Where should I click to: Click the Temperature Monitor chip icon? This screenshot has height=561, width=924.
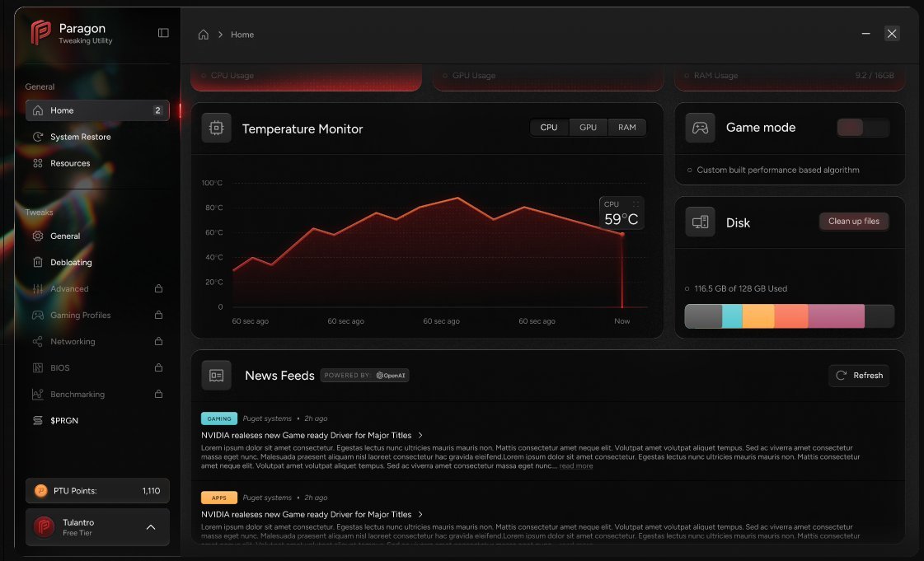[216, 129]
